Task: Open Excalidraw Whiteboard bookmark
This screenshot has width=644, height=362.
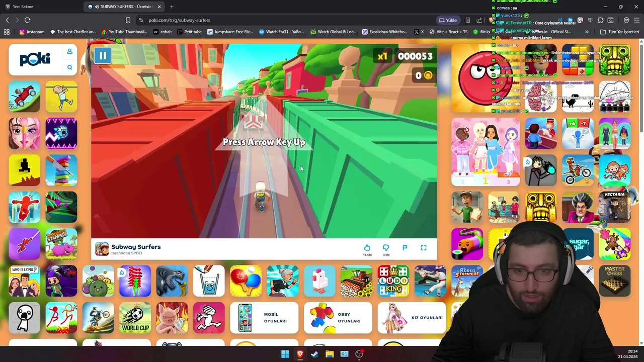Action: (385, 32)
